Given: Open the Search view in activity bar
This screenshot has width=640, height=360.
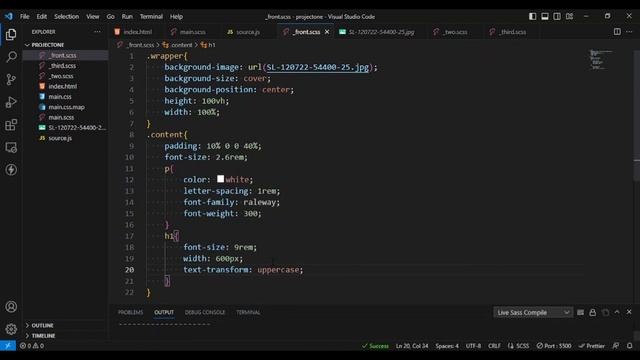Looking at the screenshot, I should coord(11,57).
